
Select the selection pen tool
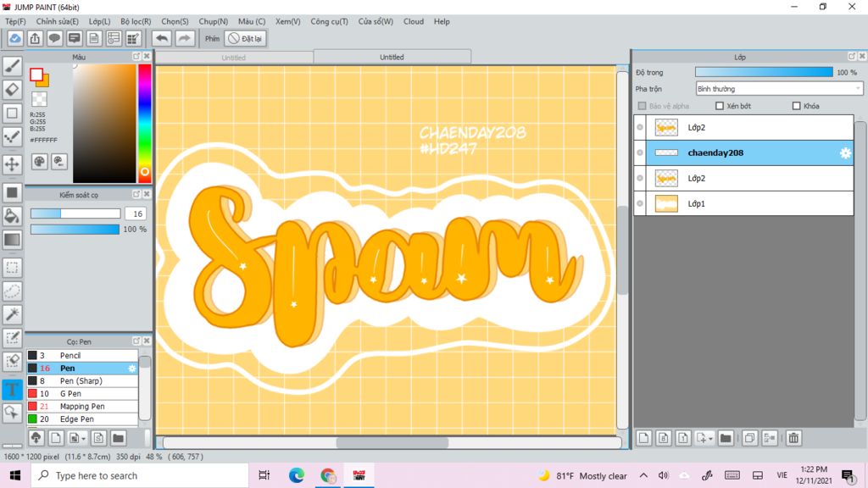coord(12,338)
